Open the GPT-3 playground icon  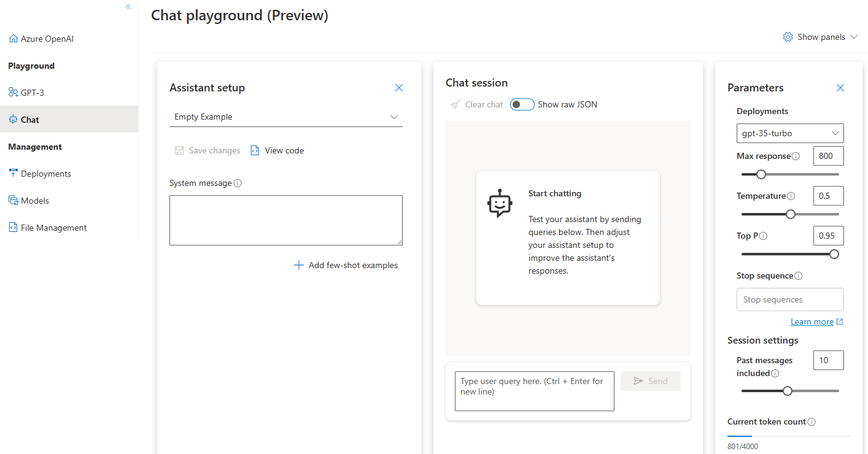point(13,92)
